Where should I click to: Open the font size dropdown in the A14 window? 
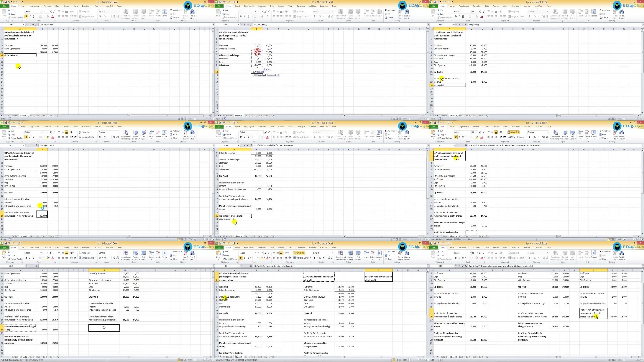[477, 11]
